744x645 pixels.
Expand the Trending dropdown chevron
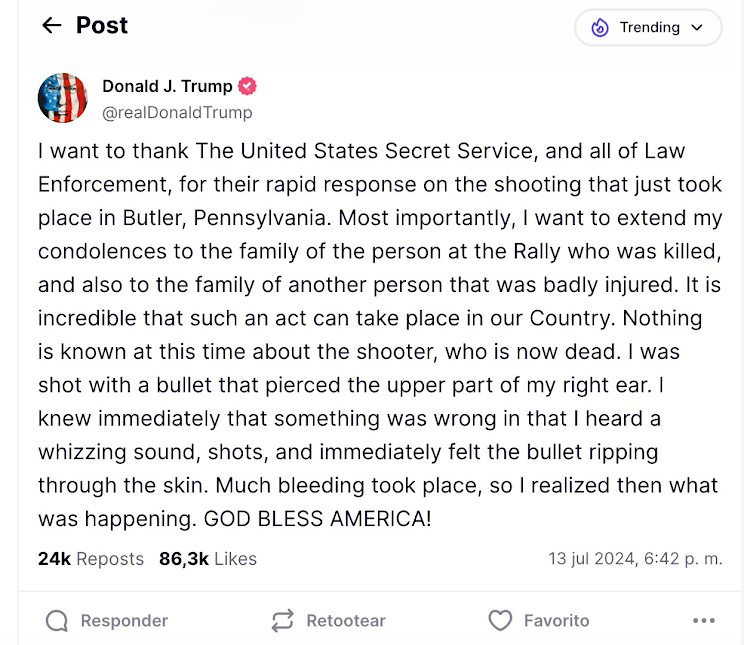pyautogui.click(x=698, y=28)
